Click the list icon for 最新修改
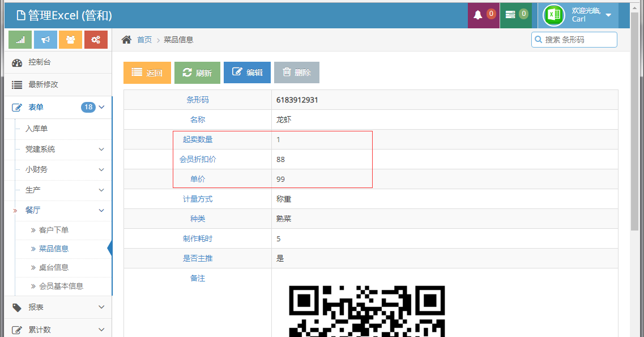The width and height of the screenshot is (644, 337). click(x=17, y=85)
